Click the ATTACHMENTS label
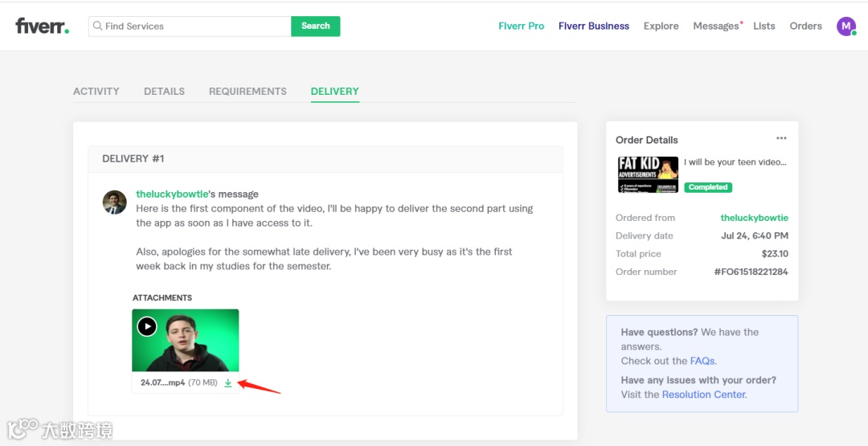Screen dimensions: 868x446 tap(162, 297)
